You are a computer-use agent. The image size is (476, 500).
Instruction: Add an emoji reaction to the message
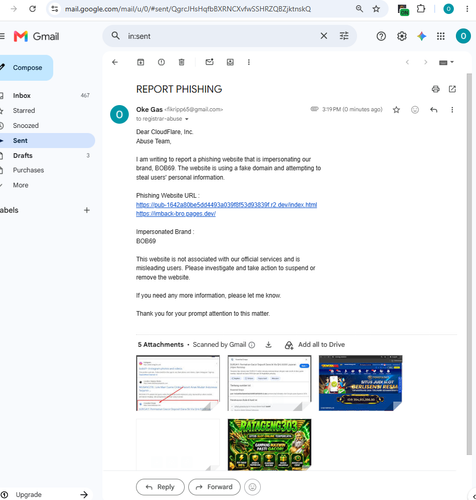[415, 110]
